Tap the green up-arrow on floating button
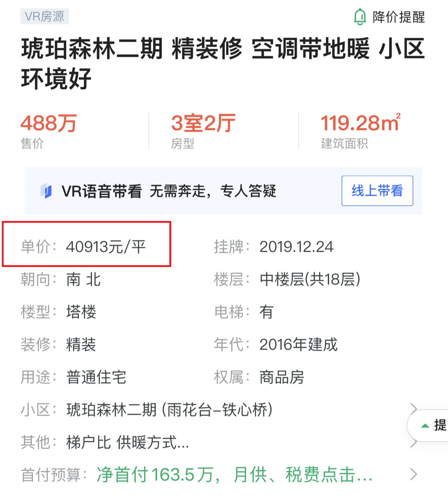The image size is (448, 501). pos(425,426)
